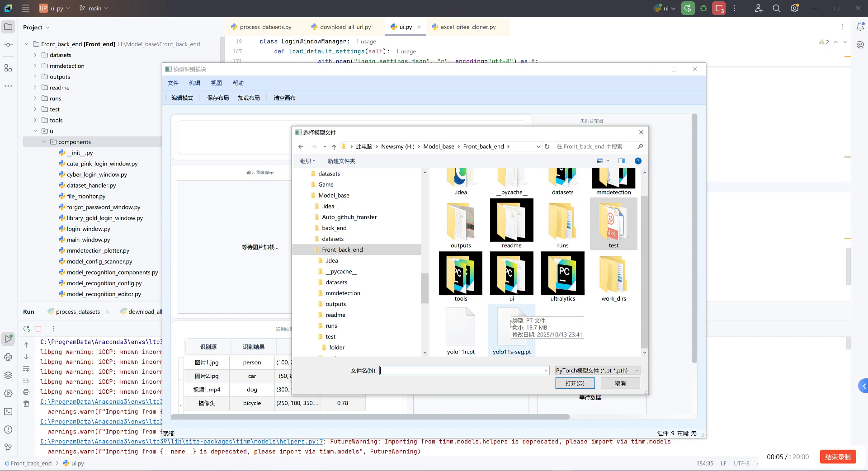868x471 pixels.
Task: Click Clear All trash icon in Run panel
Action: (x=26, y=404)
